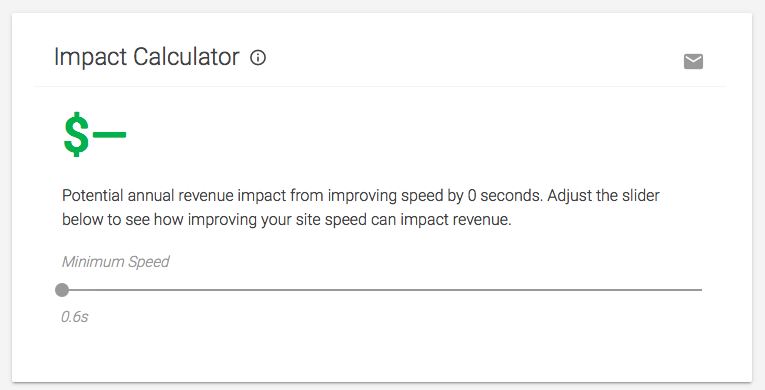Click the Minimum Speed label

point(116,262)
